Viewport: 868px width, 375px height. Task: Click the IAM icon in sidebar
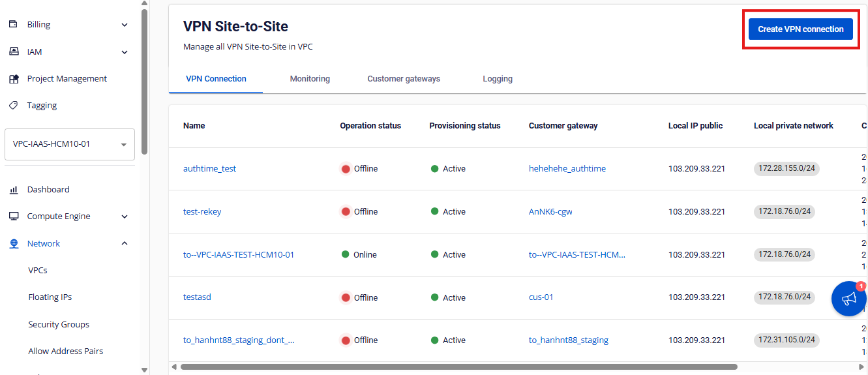pyautogui.click(x=13, y=52)
